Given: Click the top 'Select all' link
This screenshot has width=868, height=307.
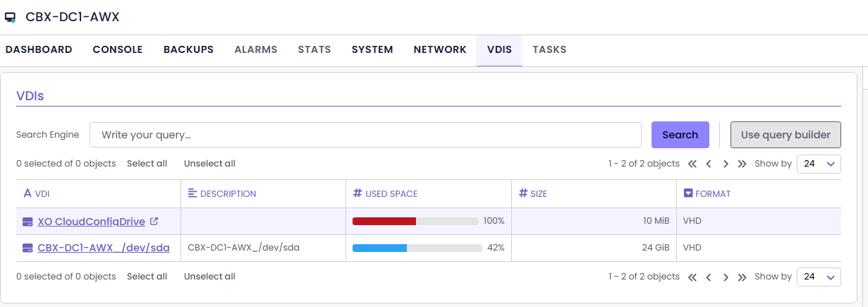Looking at the screenshot, I should pyautogui.click(x=147, y=164).
